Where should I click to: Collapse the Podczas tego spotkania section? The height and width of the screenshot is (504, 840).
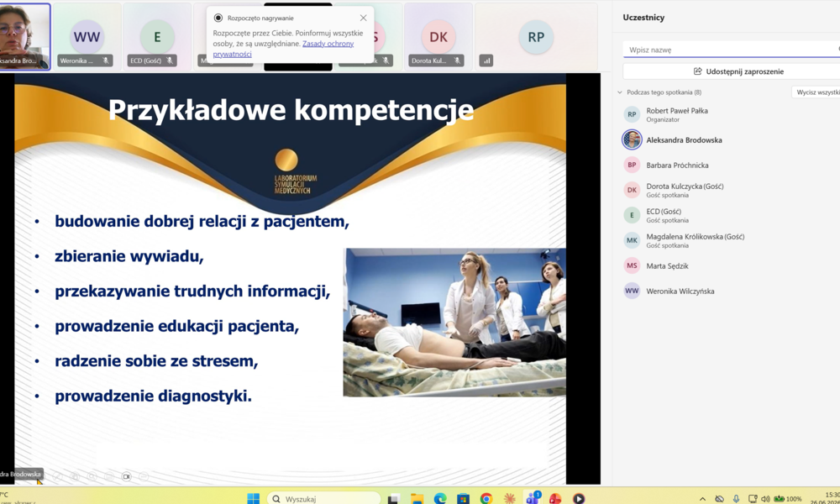pyautogui.click(x=620, y=92)
